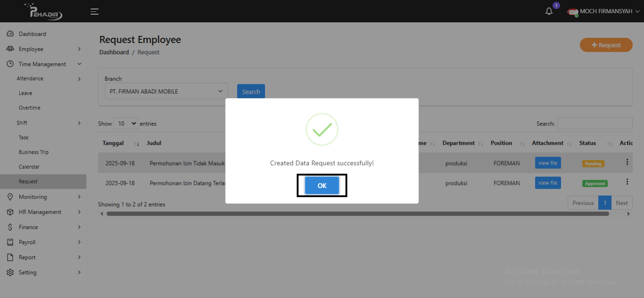Collapse the Time Management menu chevron

point(79,64)
